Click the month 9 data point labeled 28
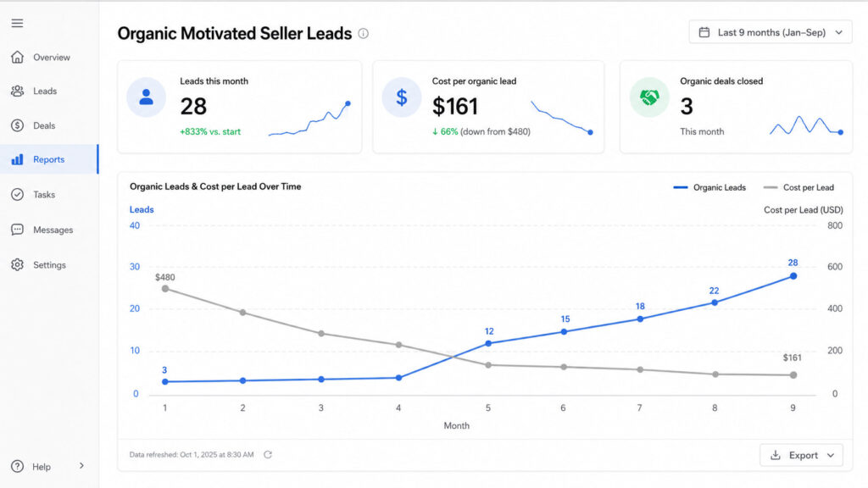The width and height of the screenshot is (868, 488). [793, 275]
